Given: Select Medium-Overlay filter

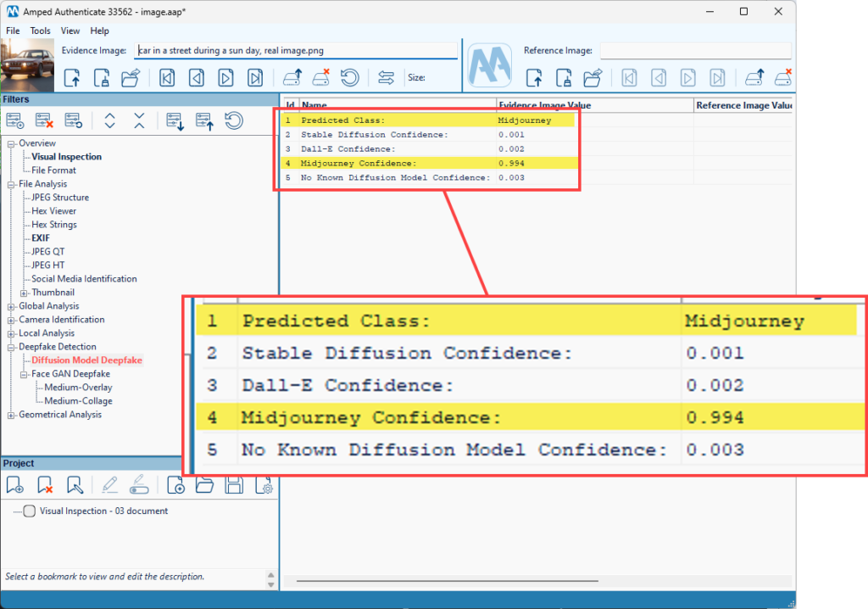Looking at the screenshot, I should pos(78,388).
